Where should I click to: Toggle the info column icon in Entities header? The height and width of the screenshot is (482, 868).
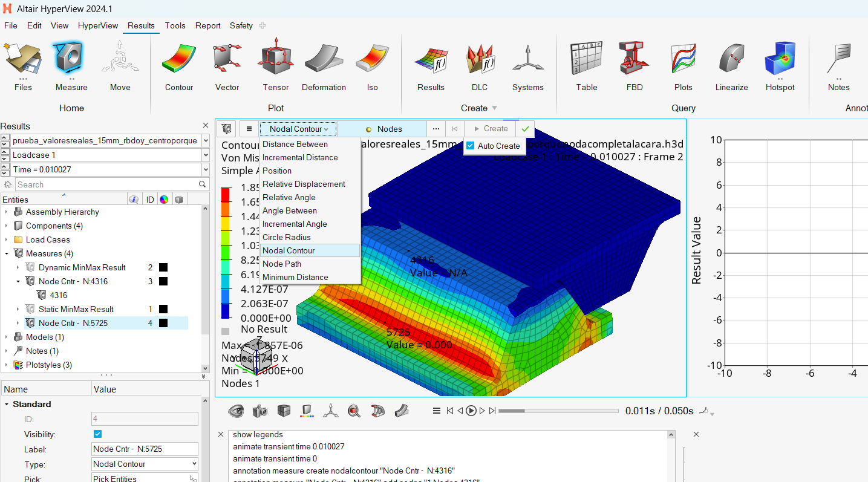134,200
